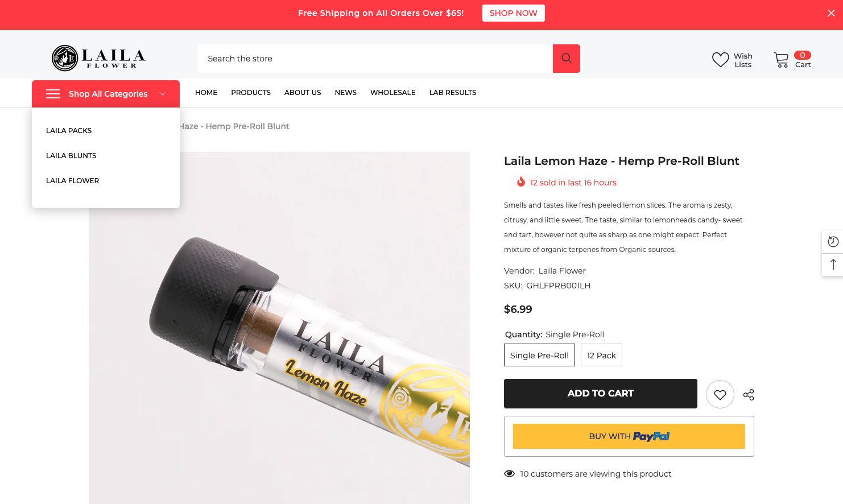This screenshot has height=504, width=843.
Task: Open recently viewed clock icon
Action: pos(833,242)
